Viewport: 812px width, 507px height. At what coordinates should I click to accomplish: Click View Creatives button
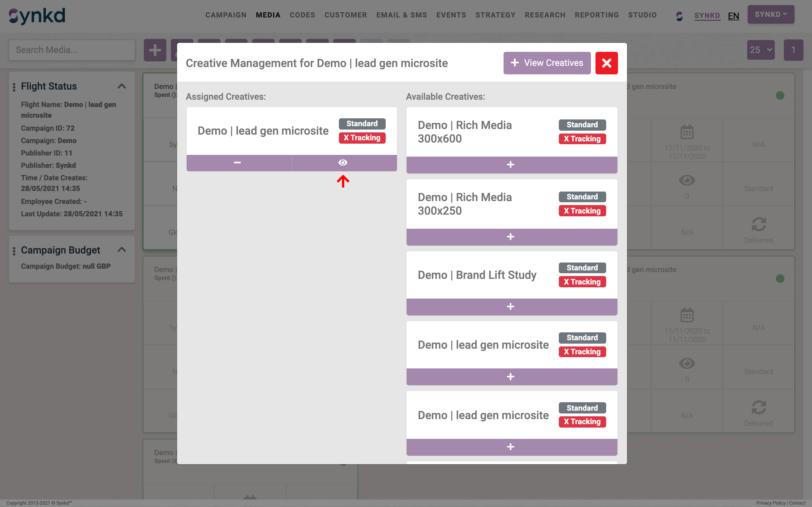(x=547, y=63)
